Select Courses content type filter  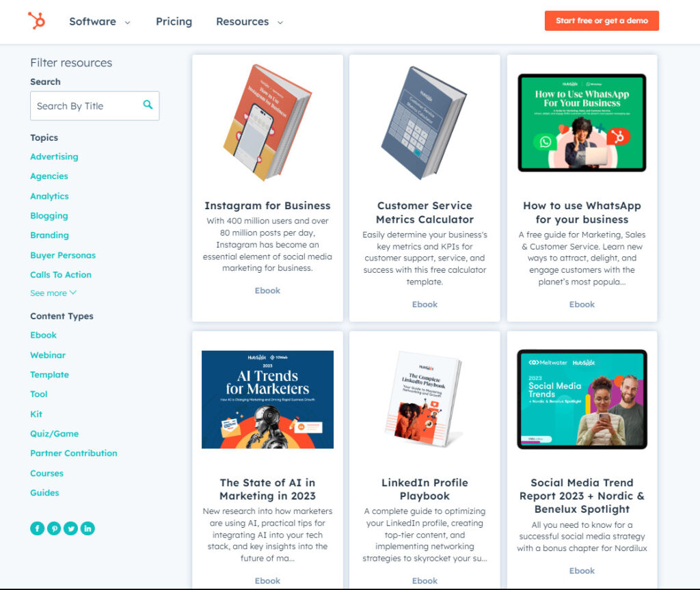tap(47, 473)
